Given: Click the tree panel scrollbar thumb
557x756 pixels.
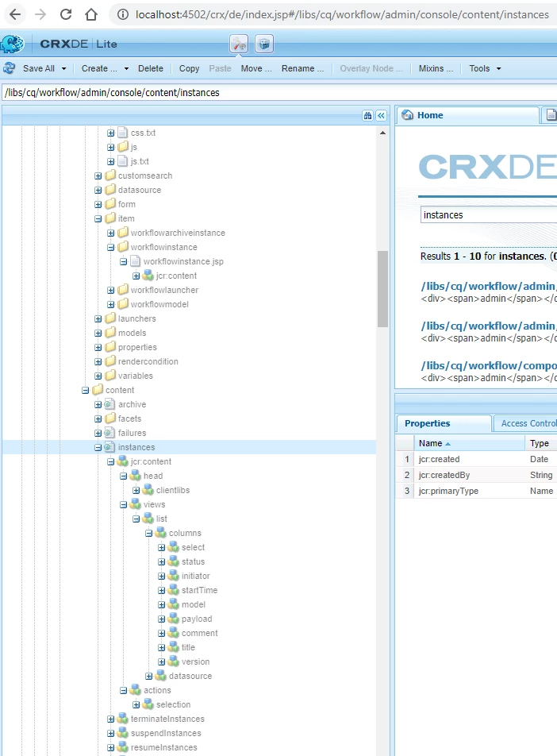Looking at the screenshot, I should 382,289.
